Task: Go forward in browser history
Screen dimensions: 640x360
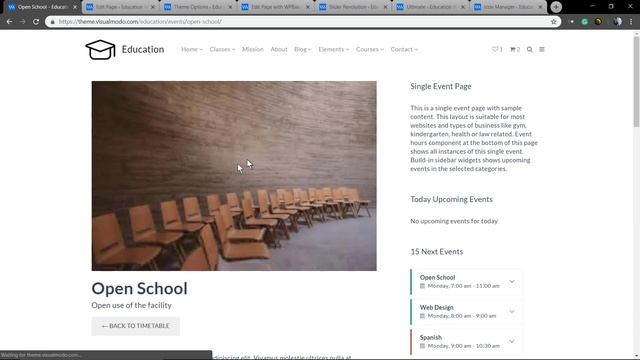Action: (22, 22)
